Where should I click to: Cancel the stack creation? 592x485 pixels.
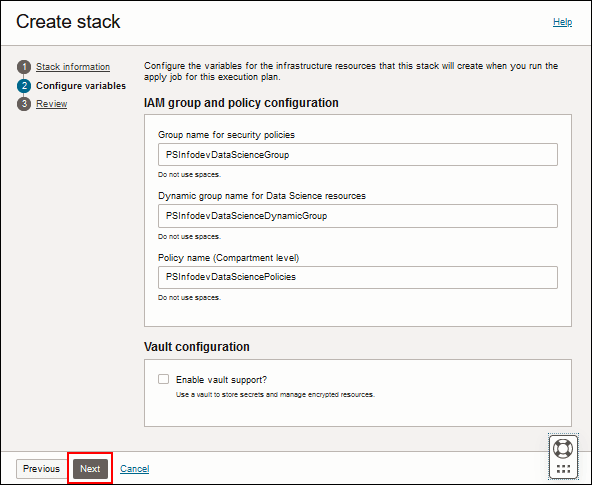(134, 469)
